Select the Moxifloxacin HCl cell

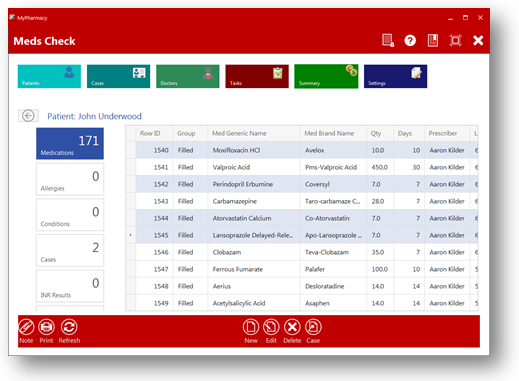point(254,150)
